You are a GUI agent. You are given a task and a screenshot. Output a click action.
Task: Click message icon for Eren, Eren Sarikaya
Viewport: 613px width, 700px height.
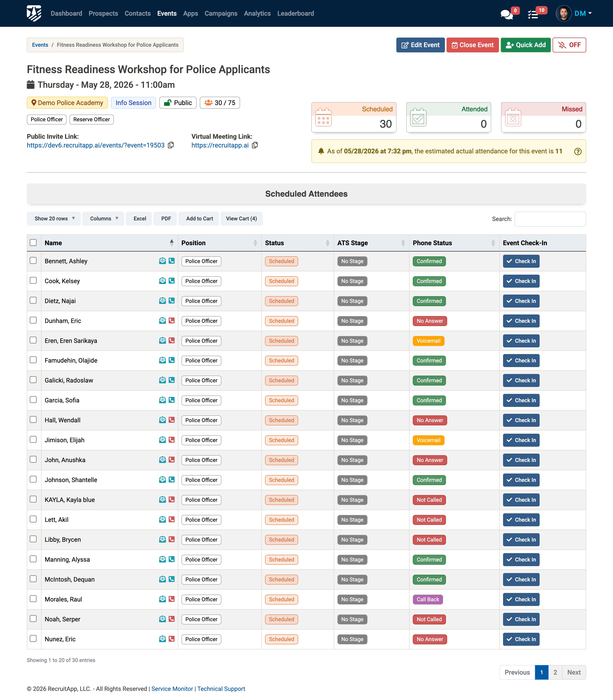tap(162, 340)
